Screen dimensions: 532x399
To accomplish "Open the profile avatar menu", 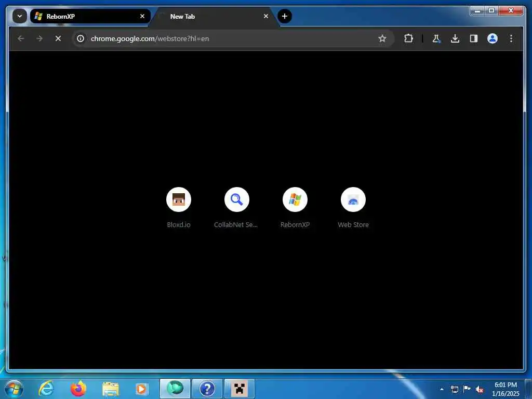I will 493,38.
